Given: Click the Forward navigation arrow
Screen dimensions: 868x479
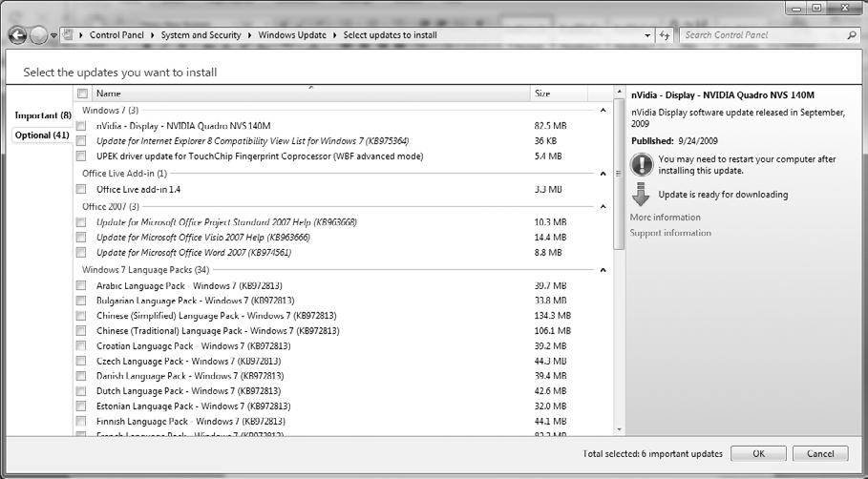Looking at the screenshot, I should pos(39,36).
